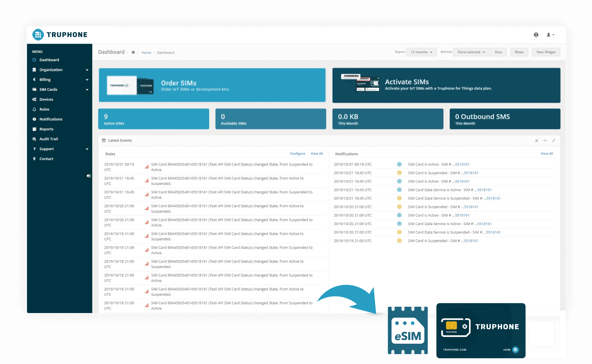Expand the Billing menu arrow
The width and height of the screenshot is (592, 364).
point(87,80)
